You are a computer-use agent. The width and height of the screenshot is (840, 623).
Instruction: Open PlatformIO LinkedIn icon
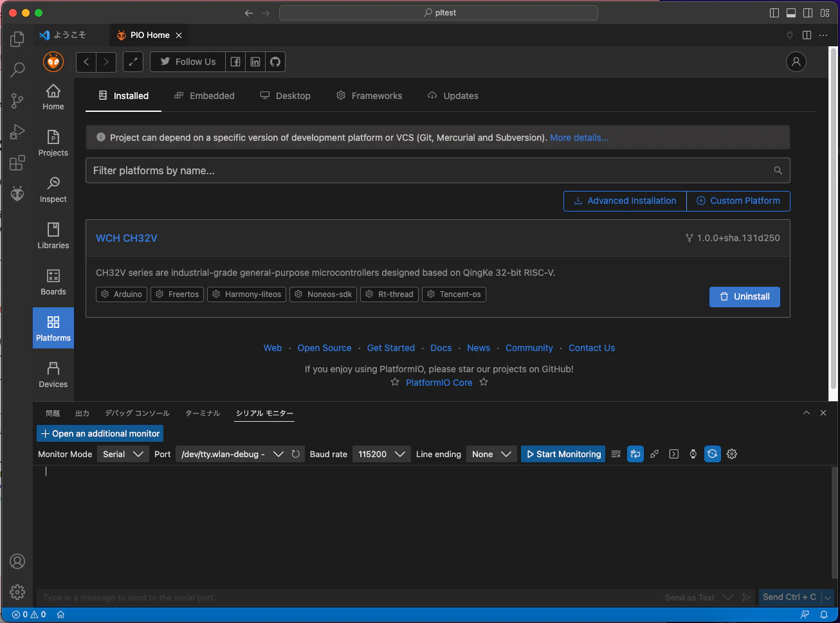pos(255,62)
